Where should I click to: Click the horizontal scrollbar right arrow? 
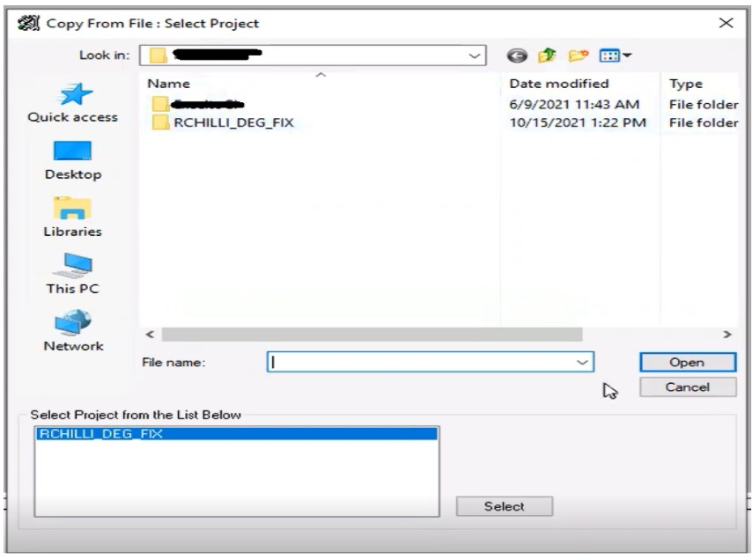pyautogui.click(x=727, y=335)
